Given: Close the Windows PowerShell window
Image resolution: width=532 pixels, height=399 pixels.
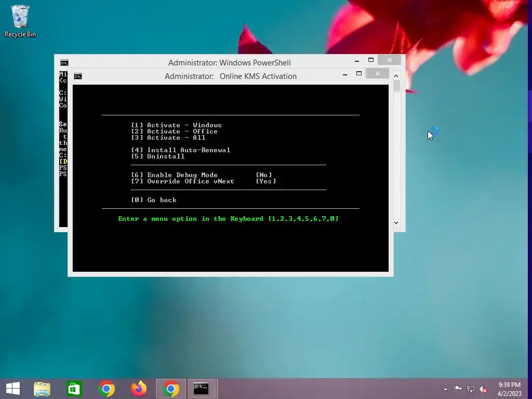Looking at the screenshot, I should 390,60.
